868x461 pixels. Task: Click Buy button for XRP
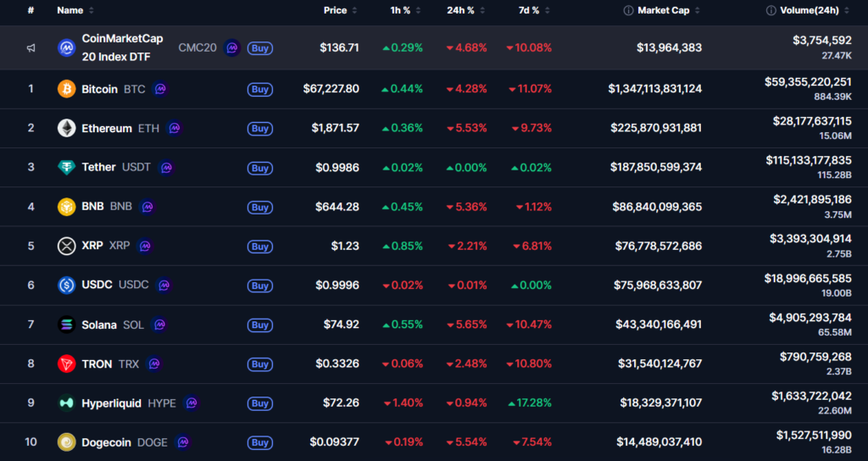pyautogui.click(x=260, y=247)
